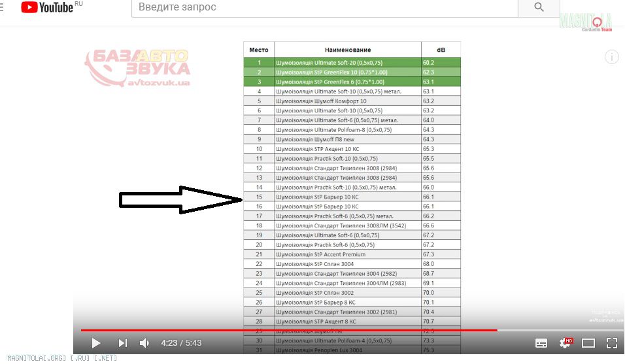This screenshot has height=364, width=625.
Task: Click the 62.3 dB value
Action: [428, 72]
